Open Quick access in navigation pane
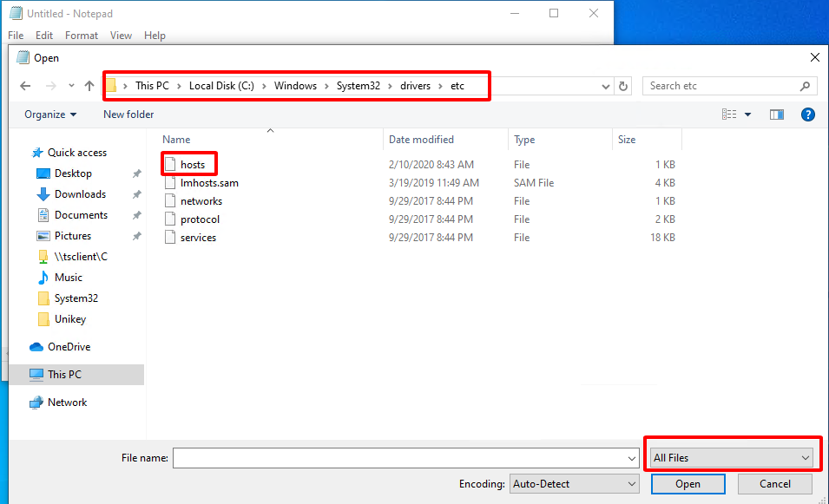Image resolution: width=829 pixels, height=504 pixels. [x=77, y=153]
